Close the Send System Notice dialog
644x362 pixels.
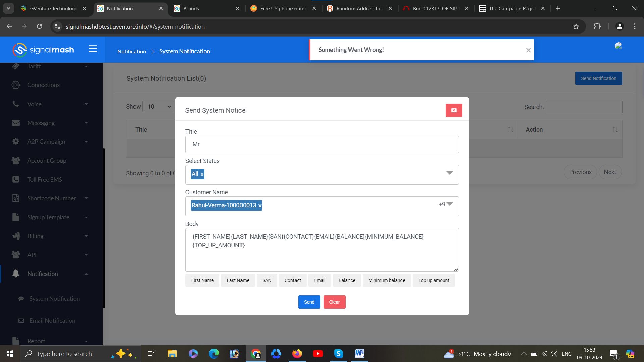(x=453, y=110)
